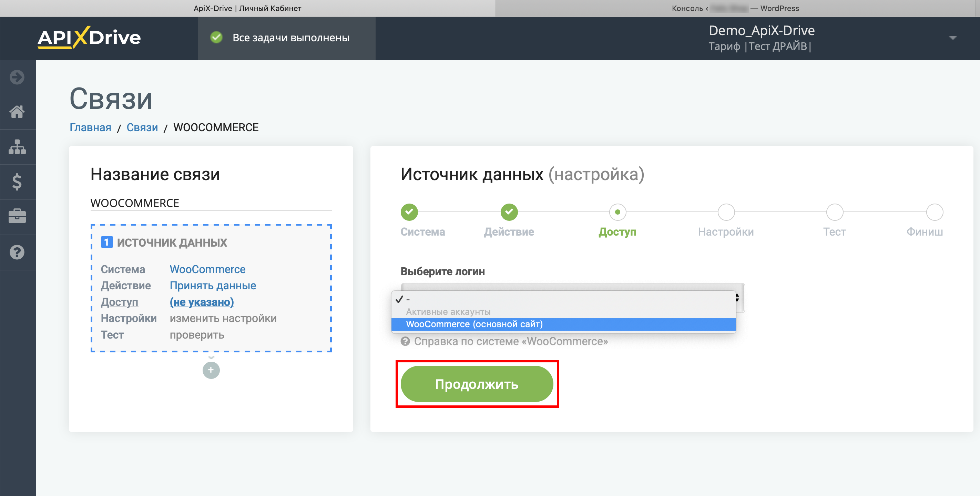Expand the sidebar with the arrow icon
The image size is (980, 496).
[x=17, y=77]
